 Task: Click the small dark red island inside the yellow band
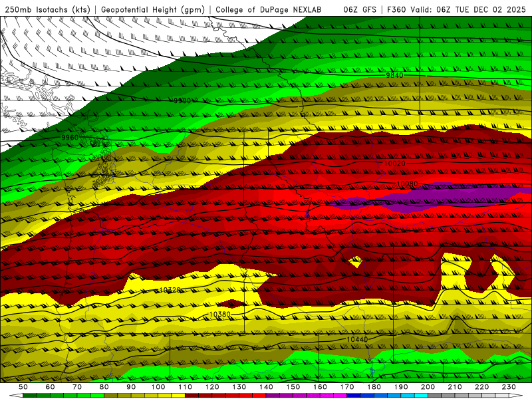[232, 303]
